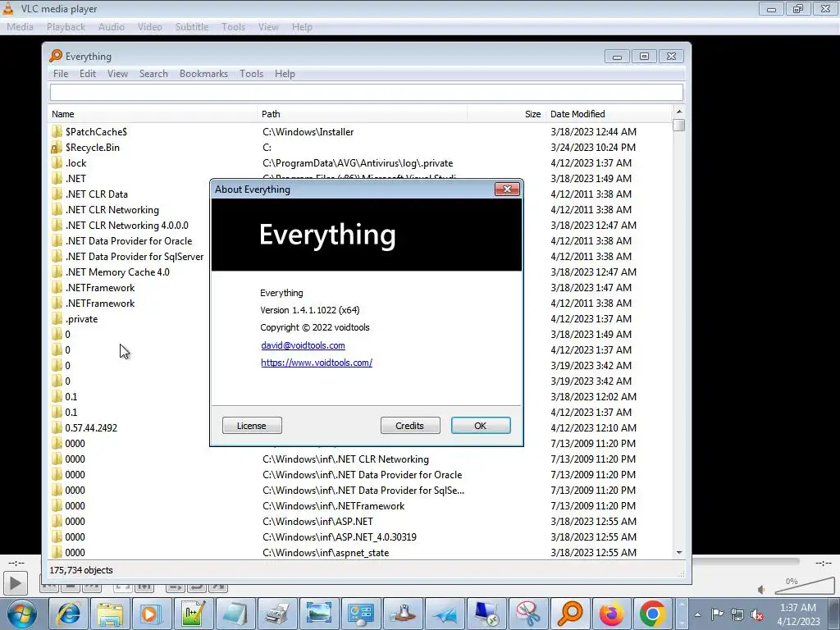Open Everything Search menu
The height and width of the screenshot is (630, 840).
[153, 73]
